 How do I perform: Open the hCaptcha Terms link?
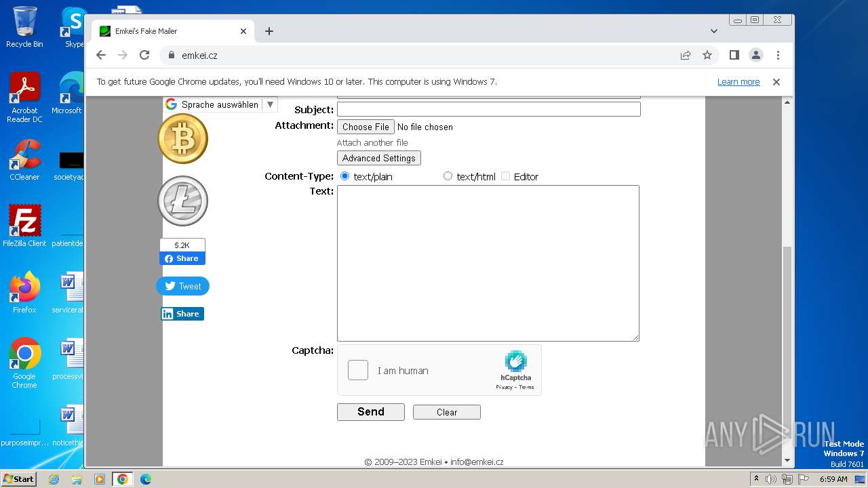point(526,387)
